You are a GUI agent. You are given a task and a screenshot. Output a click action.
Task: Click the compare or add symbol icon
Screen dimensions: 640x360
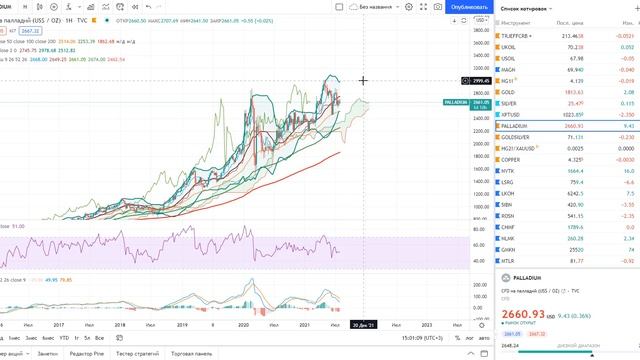point(54,7)
